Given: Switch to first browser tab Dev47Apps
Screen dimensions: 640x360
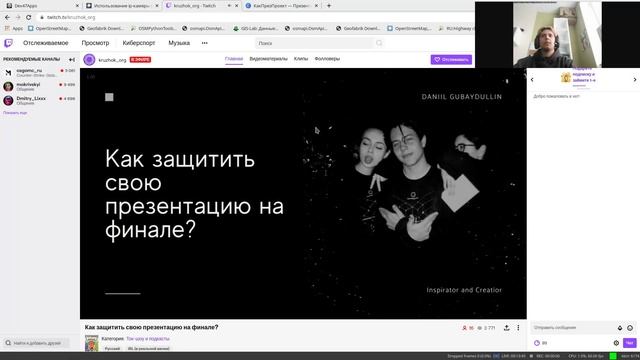Looking at the screenshot, I should coord(41,6).
